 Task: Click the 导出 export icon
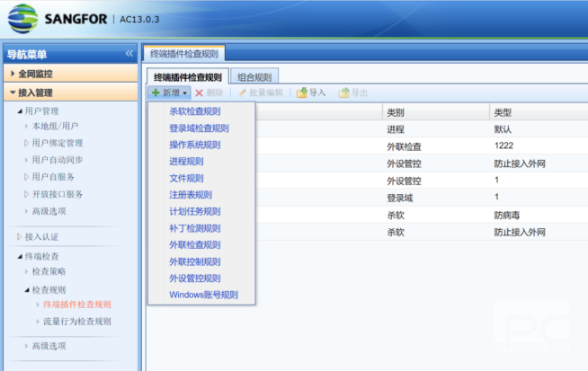(343, 93)
